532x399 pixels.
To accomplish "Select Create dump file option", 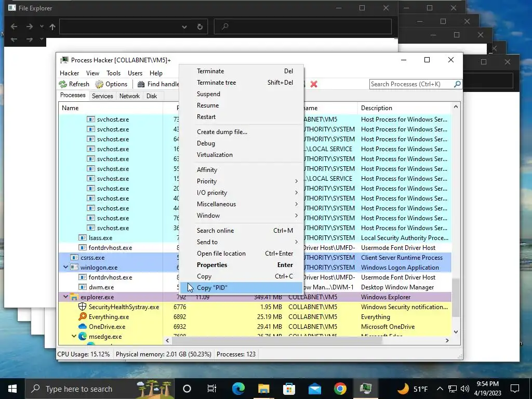I will (241, 132).
